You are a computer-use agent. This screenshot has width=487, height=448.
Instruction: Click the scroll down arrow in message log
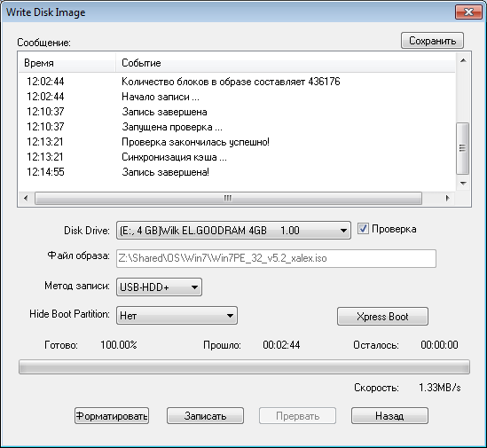point(463,184)
